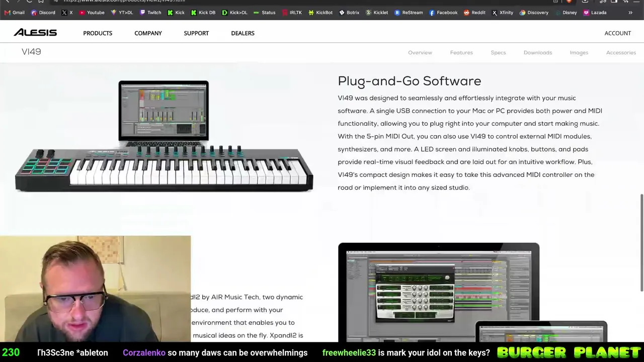
Task: Click the 230 counter in stream bar
Action: [x=11, y=352]
